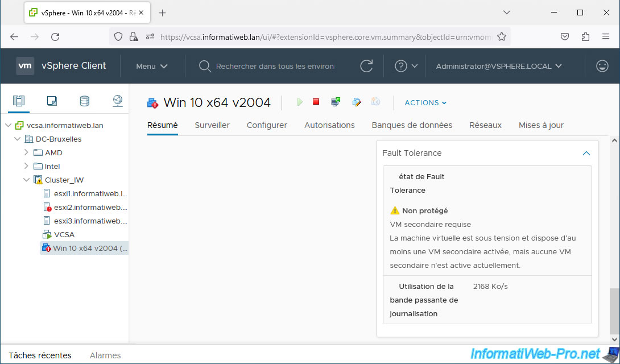Collapse the Fault Tolerance panel
The image size is (620, 364).
tap(586, 153)
